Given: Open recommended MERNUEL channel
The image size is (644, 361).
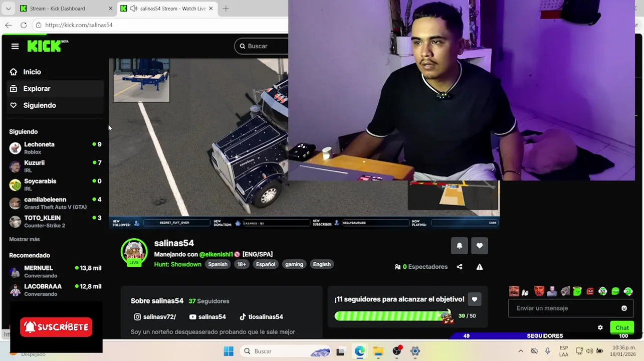Looking at the screenshot, I should 55,272.
